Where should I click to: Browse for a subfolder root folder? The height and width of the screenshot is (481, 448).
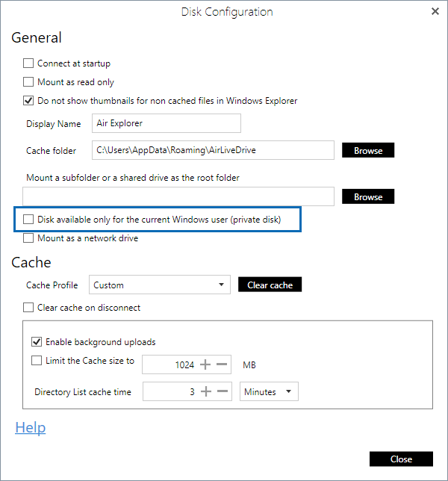368,196
